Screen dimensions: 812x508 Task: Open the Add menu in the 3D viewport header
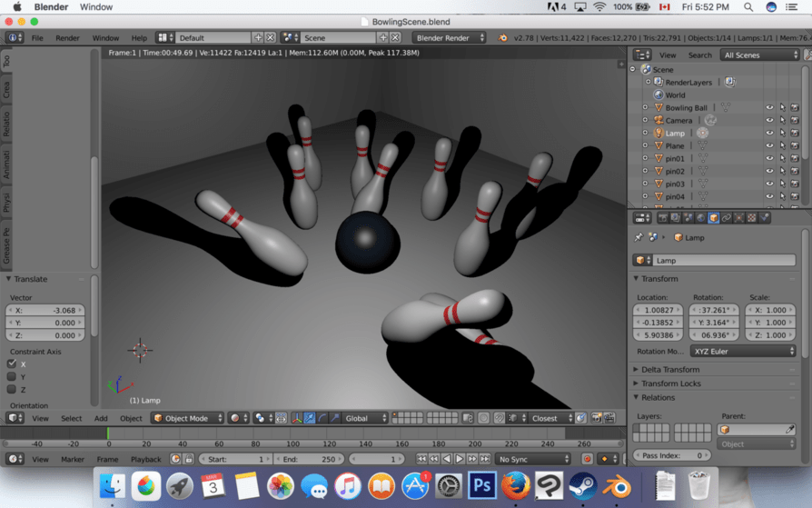[101, 418]
